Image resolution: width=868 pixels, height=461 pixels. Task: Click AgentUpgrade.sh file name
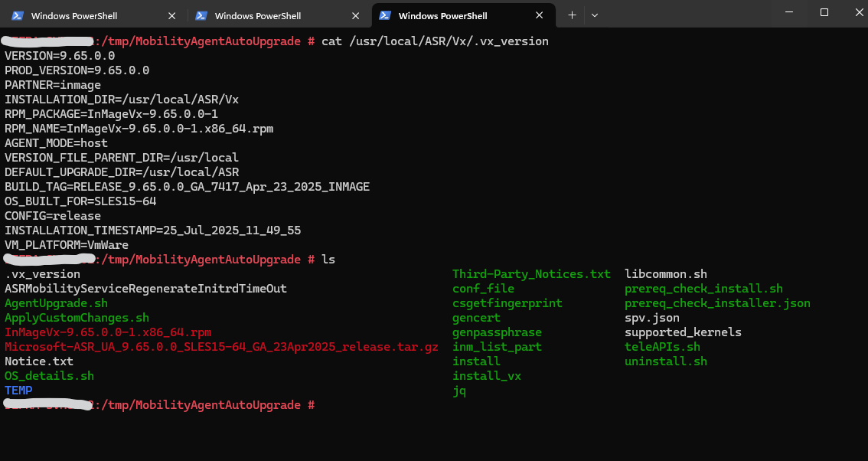click(x=56, y=303)
